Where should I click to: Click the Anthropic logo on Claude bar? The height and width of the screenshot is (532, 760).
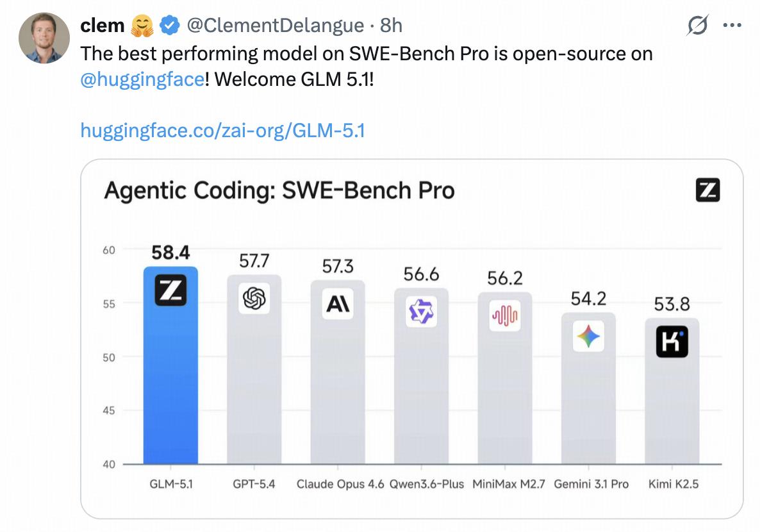338,303
